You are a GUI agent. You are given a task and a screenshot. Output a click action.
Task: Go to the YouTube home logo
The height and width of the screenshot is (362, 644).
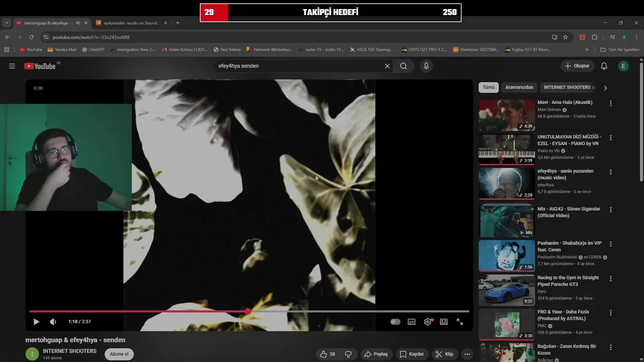40,66
